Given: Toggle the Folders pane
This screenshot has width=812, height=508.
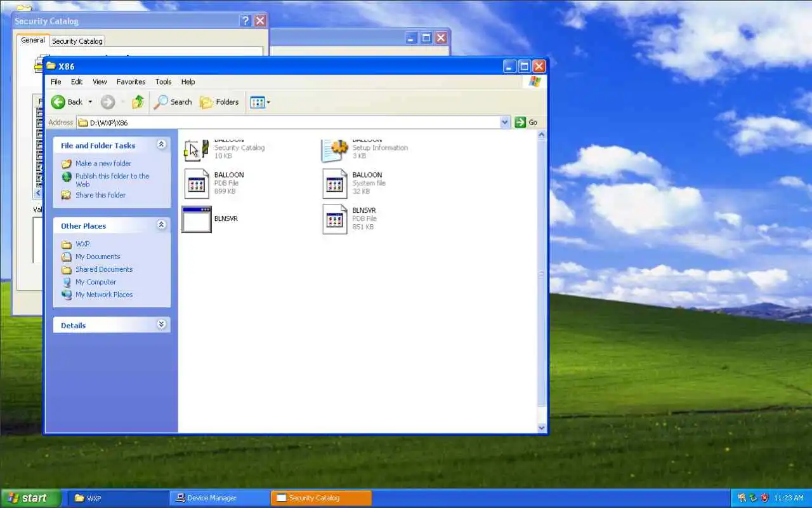Looking at the screenshot, I should tap(219, 102).
